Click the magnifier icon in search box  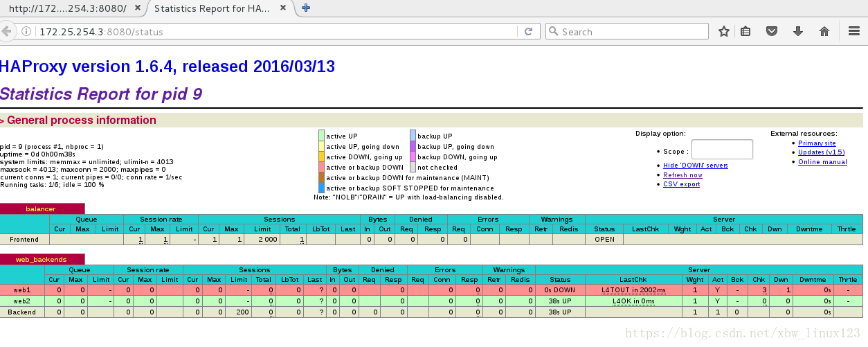553,32
